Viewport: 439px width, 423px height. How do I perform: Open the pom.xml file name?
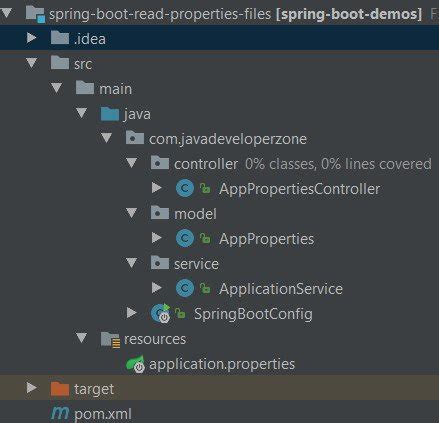pyautogui.click(x=103, y=414)
